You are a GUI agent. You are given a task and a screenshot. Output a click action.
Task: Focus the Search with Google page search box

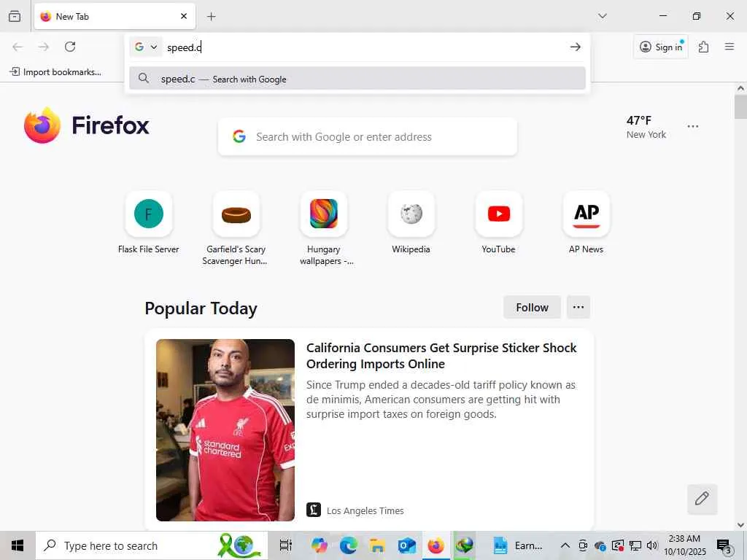(368, 136)
